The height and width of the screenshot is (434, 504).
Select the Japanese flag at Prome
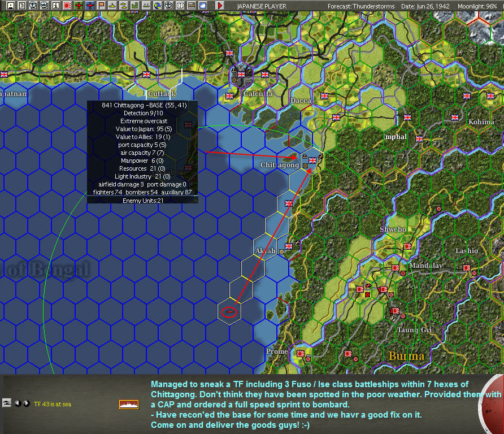pos(301,354)
